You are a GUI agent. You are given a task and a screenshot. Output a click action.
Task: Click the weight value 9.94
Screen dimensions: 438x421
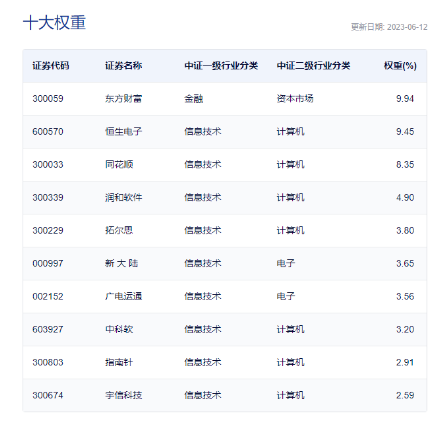point(405,99)
